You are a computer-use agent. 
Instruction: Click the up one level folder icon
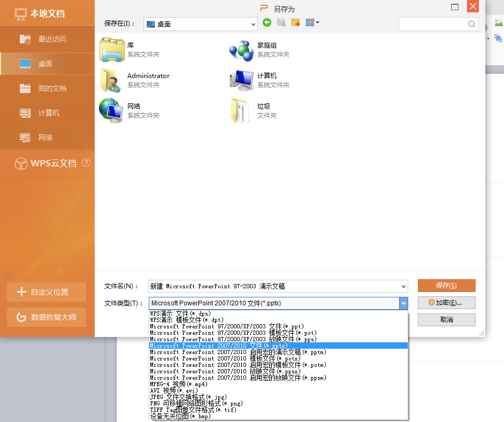pyautogui.click(x=281, y=22)
